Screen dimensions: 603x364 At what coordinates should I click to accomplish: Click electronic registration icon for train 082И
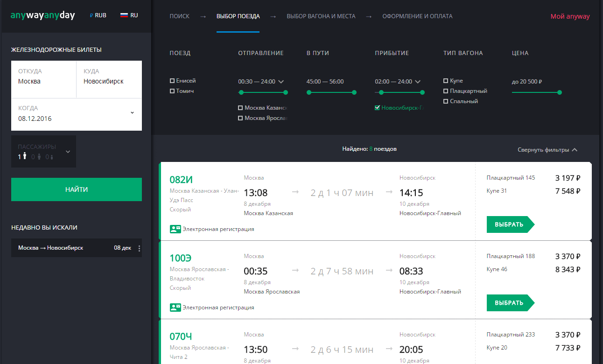(175, 229)
